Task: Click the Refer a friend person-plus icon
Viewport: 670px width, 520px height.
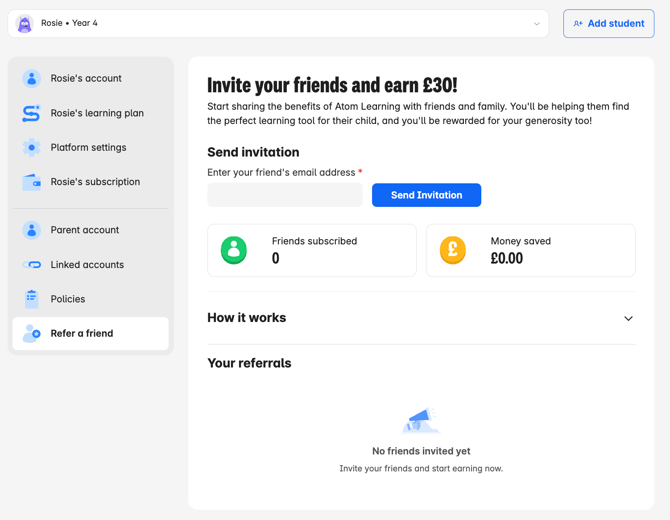Action: pos(32,333)
